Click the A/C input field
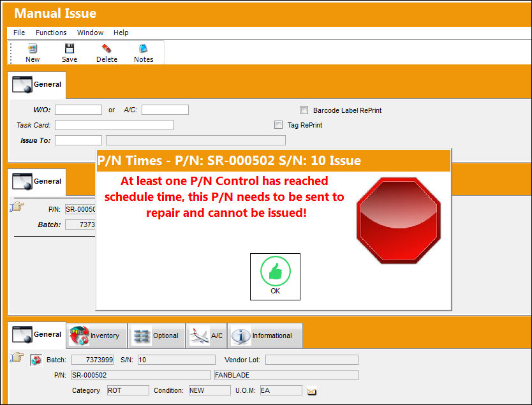532x405 pixels. pos(165,110)
